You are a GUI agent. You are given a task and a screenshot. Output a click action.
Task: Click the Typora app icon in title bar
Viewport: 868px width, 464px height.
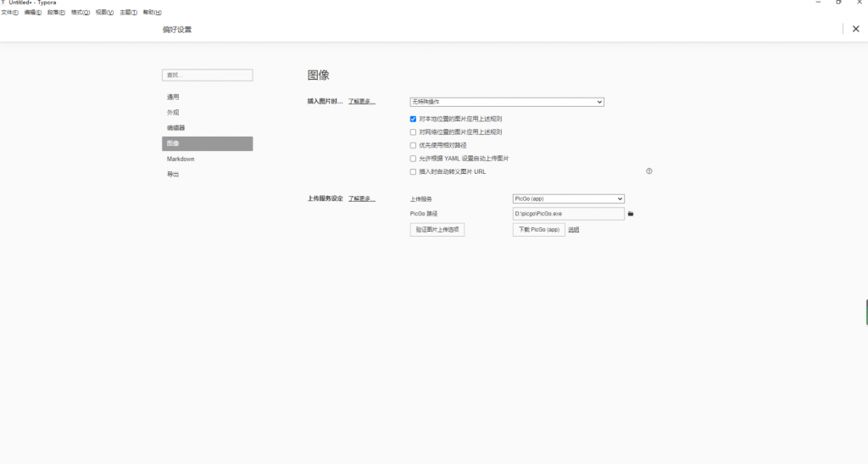coord(3,3)
